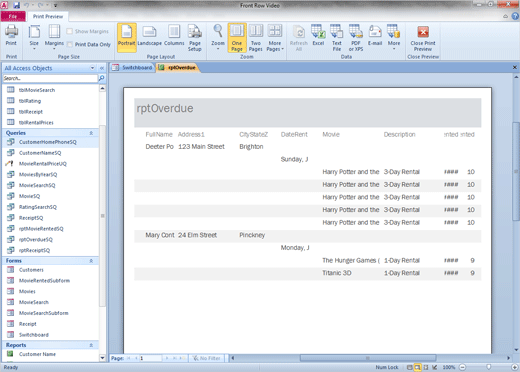Switch to Design View icon in status bar
This screenshot has width=520, height=372.
coord(434,367)
